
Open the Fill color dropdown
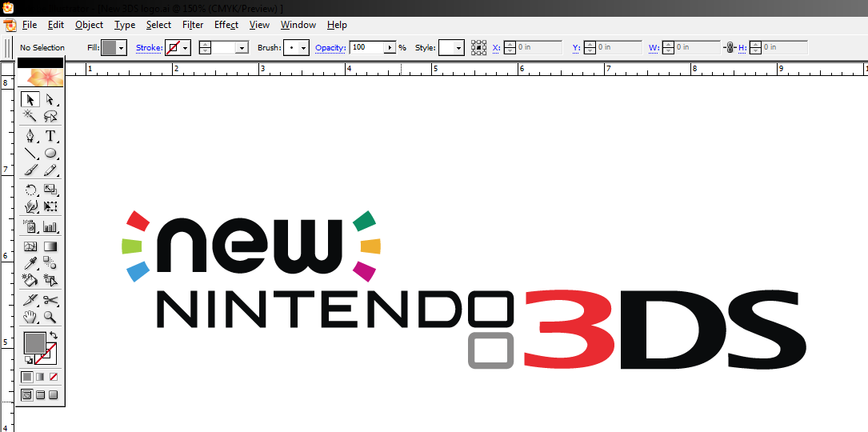[122, 48]
